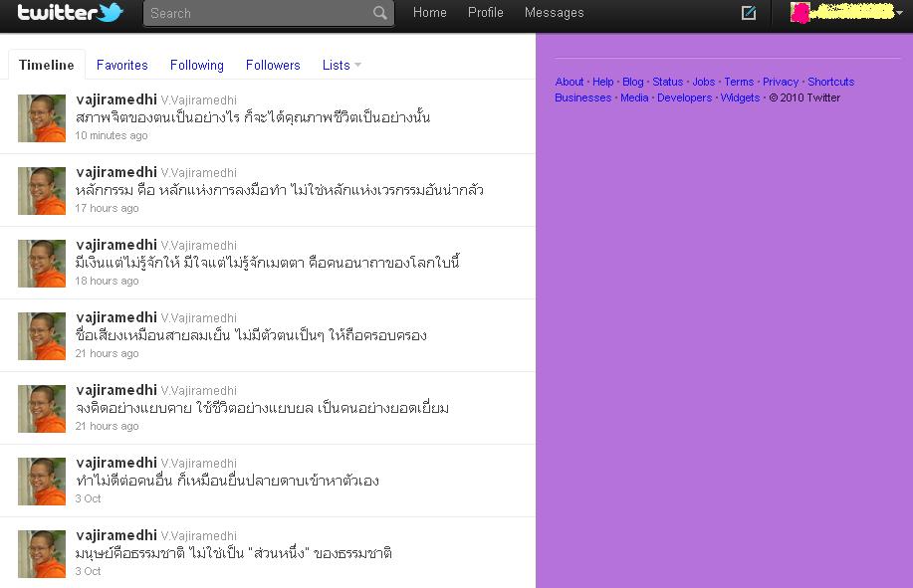Open Profile in top navigation
This screenshot has width=913, height=588.
click(x=486, y=12)
